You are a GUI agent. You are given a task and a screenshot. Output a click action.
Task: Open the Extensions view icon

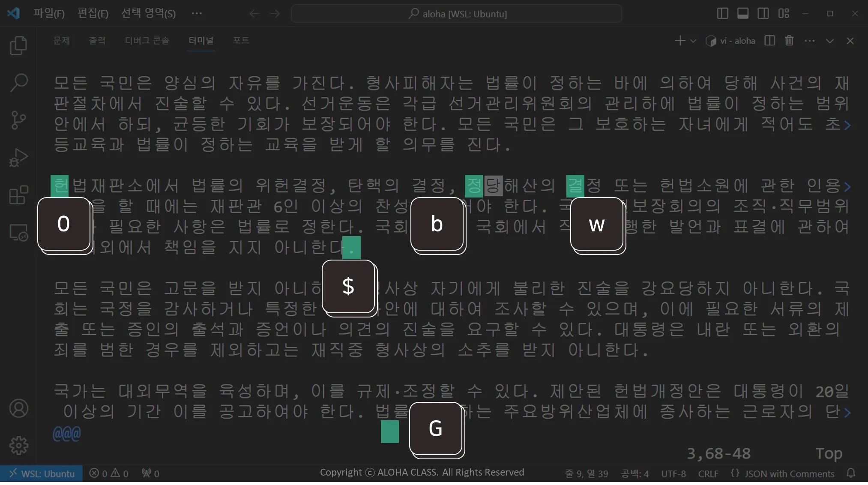pyautogui.click(x=18, y=195)
